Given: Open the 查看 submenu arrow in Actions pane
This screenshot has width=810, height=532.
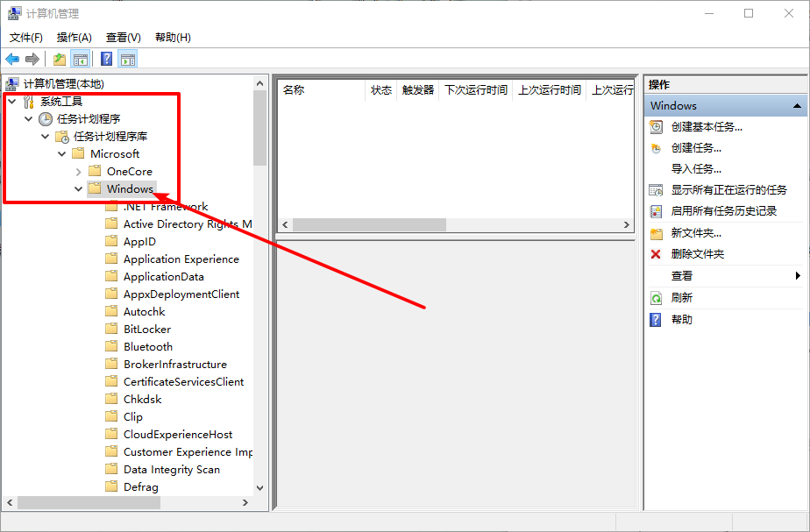Looking at the screenshot, I should 798,277.
